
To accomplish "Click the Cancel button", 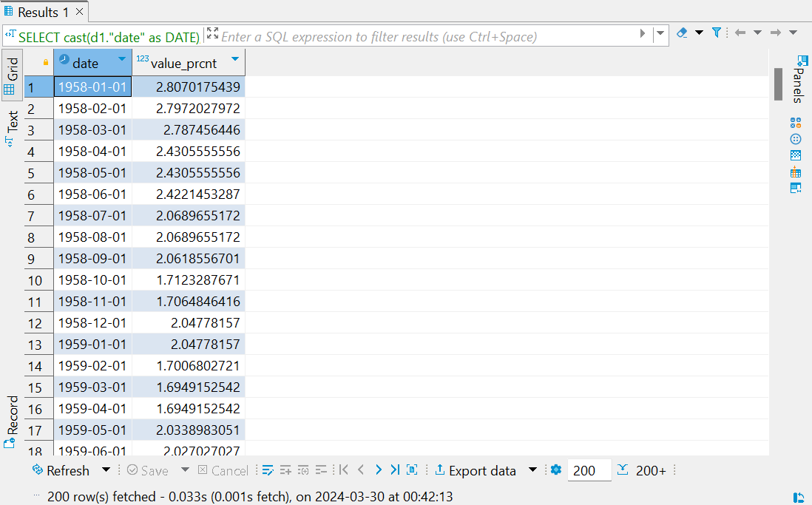I will [x=223, y=470].
